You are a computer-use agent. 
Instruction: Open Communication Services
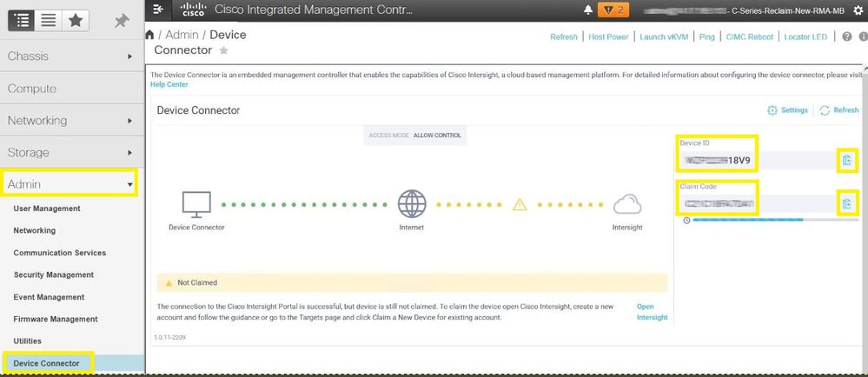pos(60,253)
